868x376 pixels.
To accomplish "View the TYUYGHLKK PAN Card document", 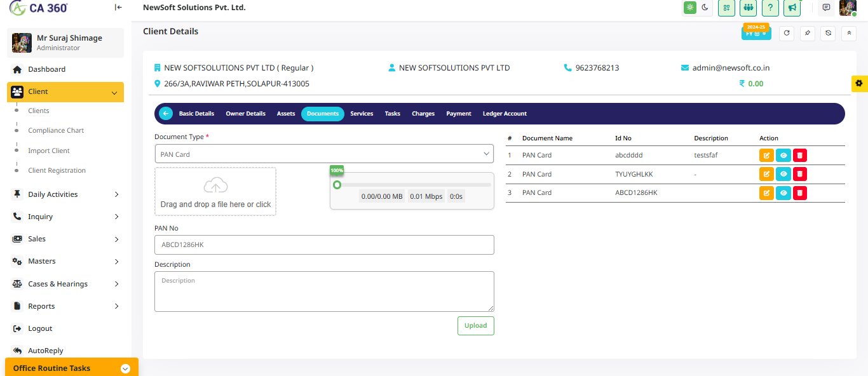I will (783, 174).
